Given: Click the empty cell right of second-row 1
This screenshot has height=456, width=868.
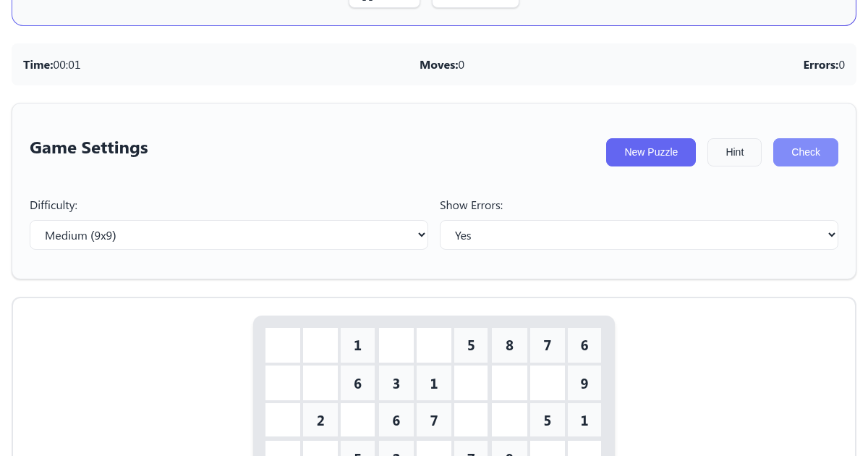Looking at the screenshot, I should click(x=472, y=383).
